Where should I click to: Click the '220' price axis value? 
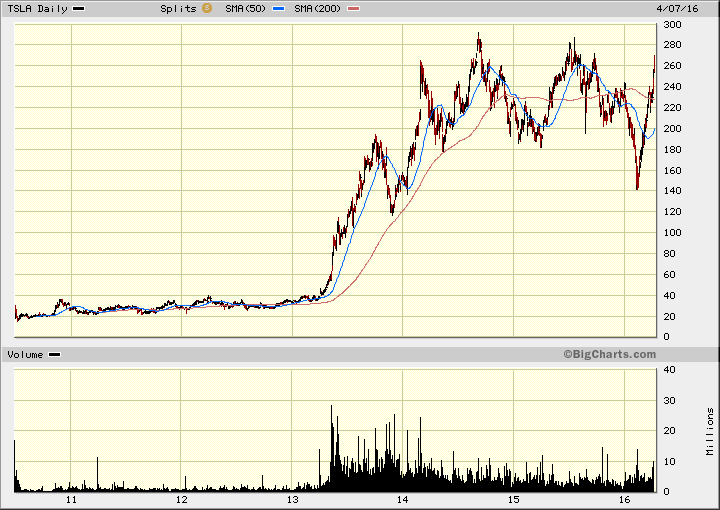[672, 108]
